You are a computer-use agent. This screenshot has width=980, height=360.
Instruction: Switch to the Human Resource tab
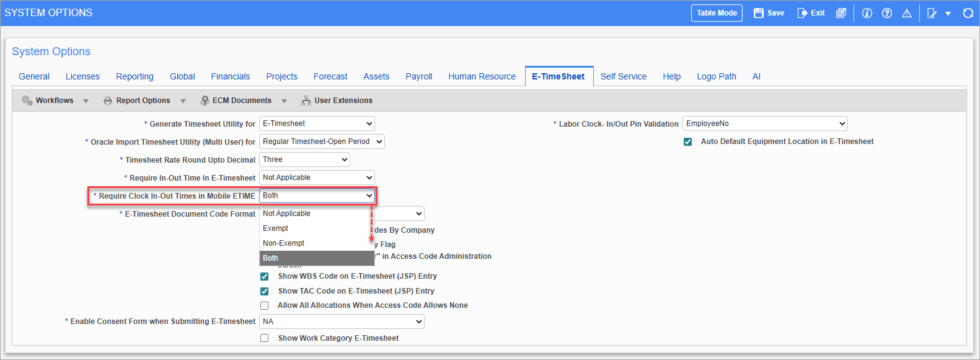tap(482, 76)
